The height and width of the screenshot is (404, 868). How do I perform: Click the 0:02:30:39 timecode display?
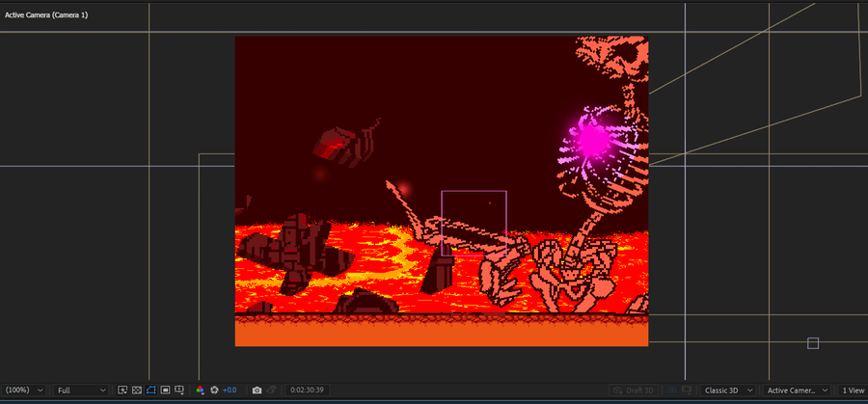click(x=308, y=391)
